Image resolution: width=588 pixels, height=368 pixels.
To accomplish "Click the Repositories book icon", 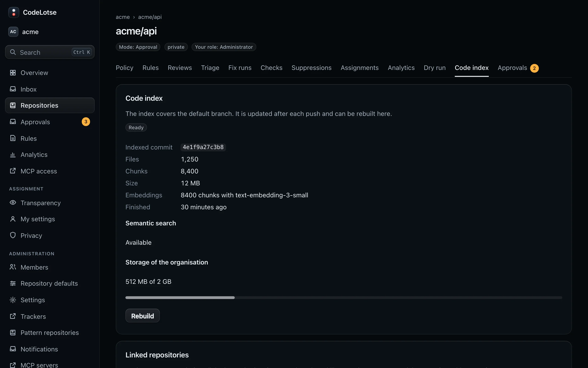I will [13, 105].
